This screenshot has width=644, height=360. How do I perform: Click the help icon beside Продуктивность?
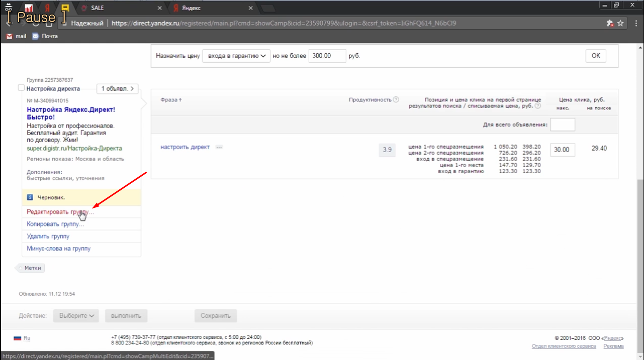coord(396,99)
